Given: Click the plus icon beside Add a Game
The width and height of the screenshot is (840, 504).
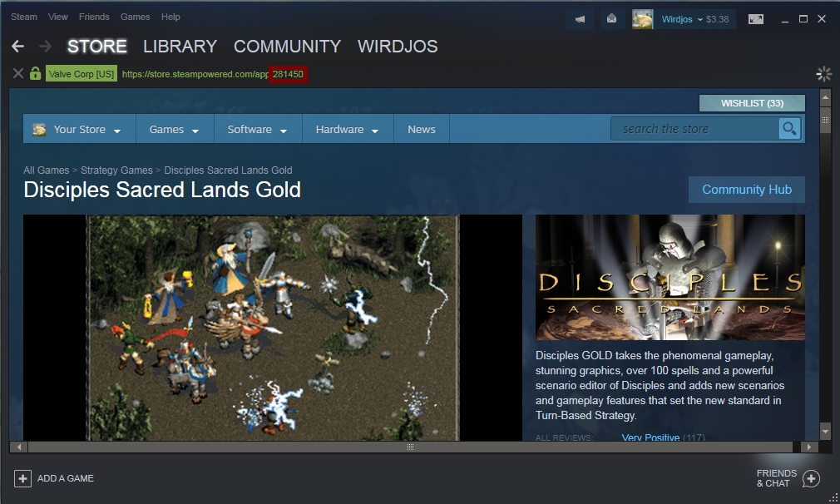Looking at the screenshot, I should pos(22,478).
